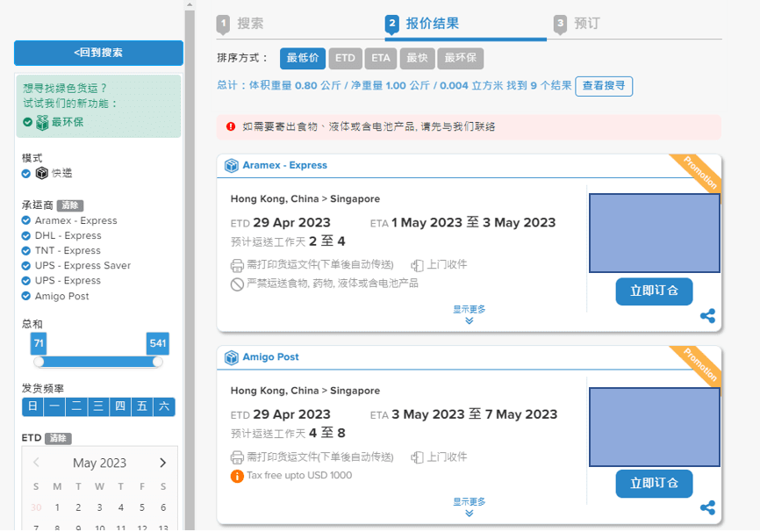760x532 pixels.
Task: Click the door pickup icon on Aramex card
Action: [417, 265]
